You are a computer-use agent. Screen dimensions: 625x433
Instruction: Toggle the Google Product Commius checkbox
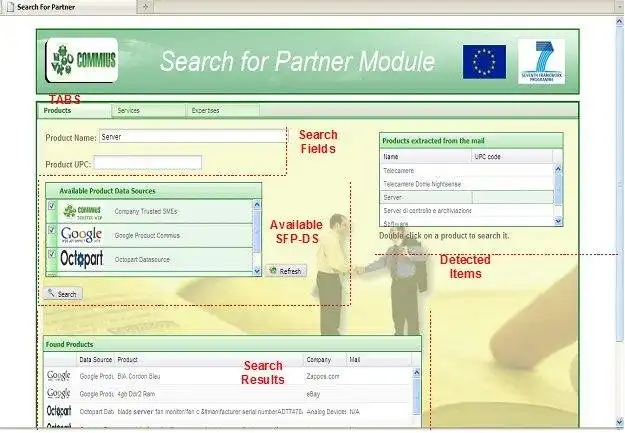pos(51,230)
